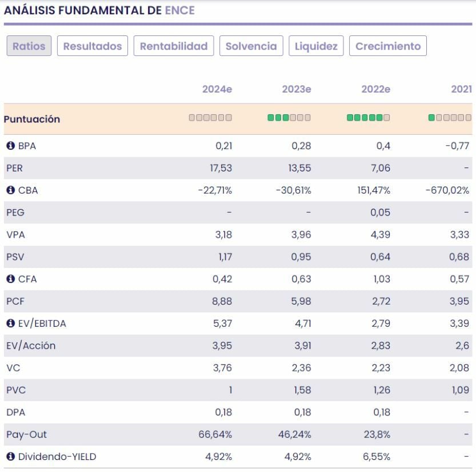This screenshot has width=476, height=472.
Task: Click the empty 2024e score indicator
Action: click(x=210, y=118)
